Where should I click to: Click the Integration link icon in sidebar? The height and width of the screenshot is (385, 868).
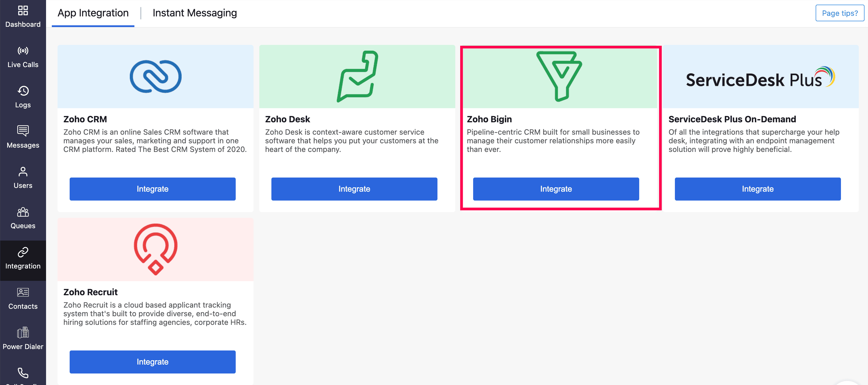[23, 252]
